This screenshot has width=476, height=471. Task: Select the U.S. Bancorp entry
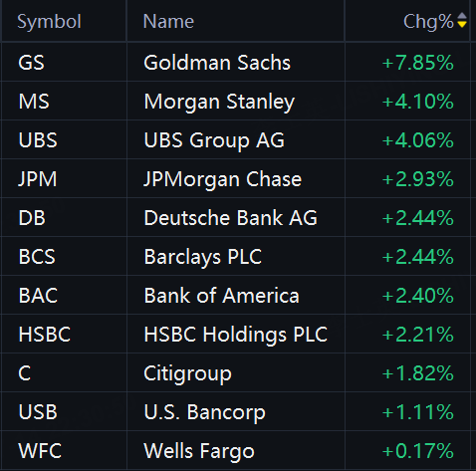204,412
